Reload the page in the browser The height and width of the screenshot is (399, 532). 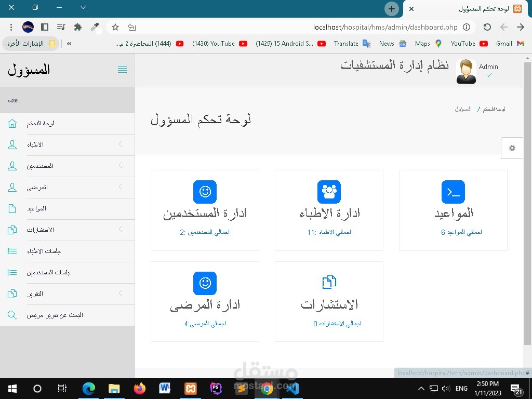point(487,27)
